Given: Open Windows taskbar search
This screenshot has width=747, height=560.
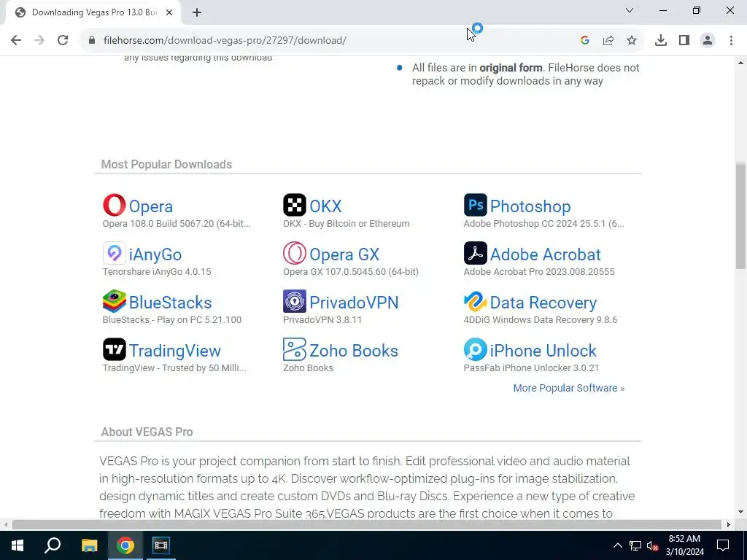Looking at the screenshot, I should click(53, 545).
